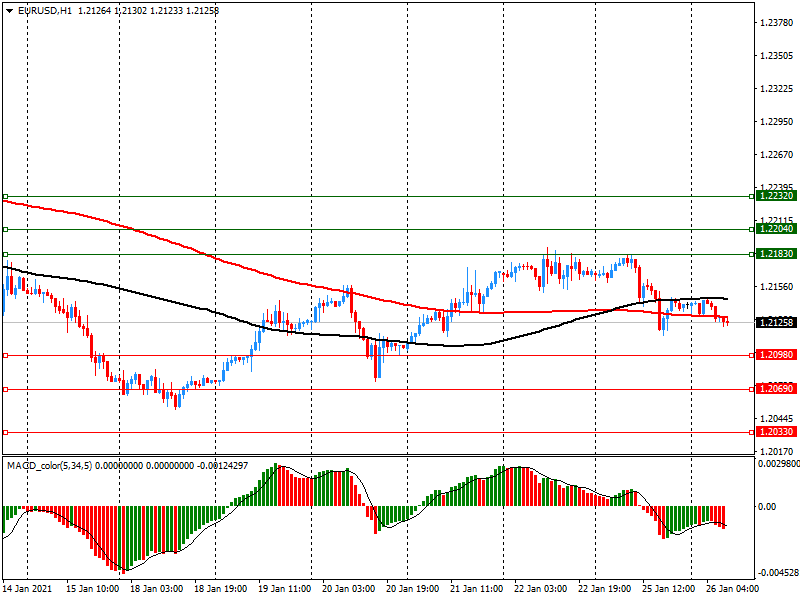The height and width of the screenshot is (600, 800).
Task: Click the 22 Jan 19:00 time label
Action: click(x=605, y=588)
